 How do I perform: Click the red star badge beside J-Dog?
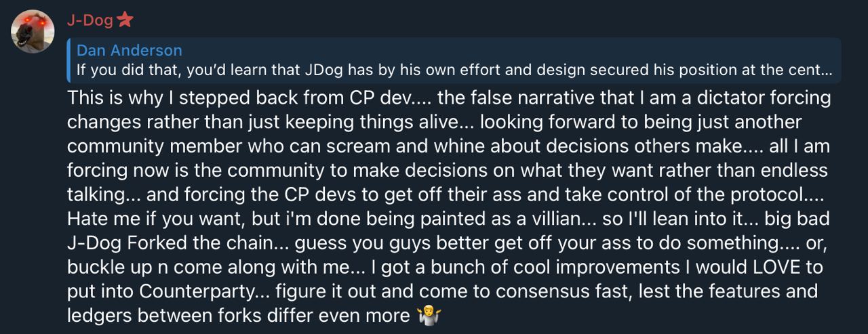point(125,20)
